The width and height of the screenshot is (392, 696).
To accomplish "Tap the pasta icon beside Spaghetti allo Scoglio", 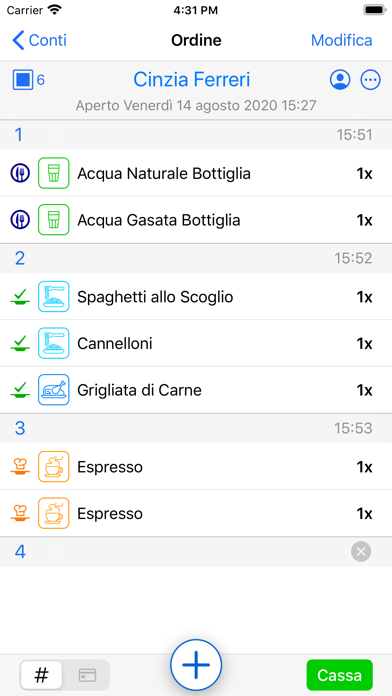I will pos(54,297).
